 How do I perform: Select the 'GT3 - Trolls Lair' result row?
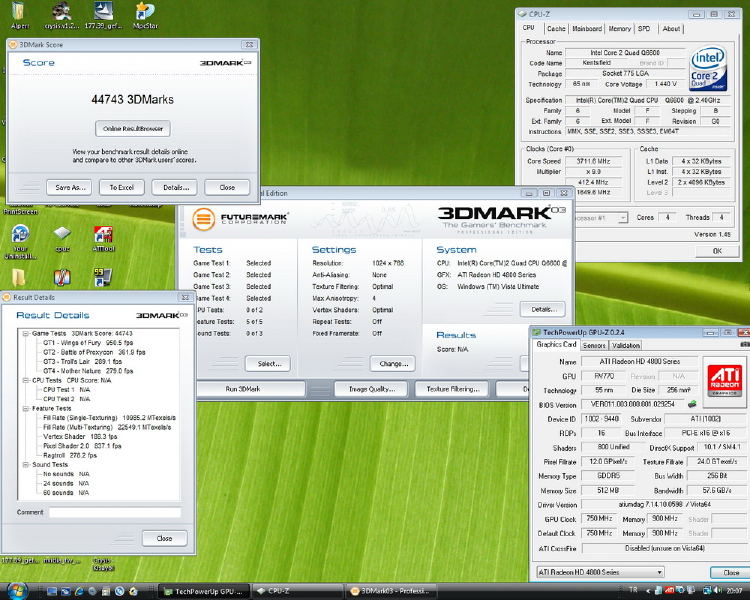pos(83,362)
